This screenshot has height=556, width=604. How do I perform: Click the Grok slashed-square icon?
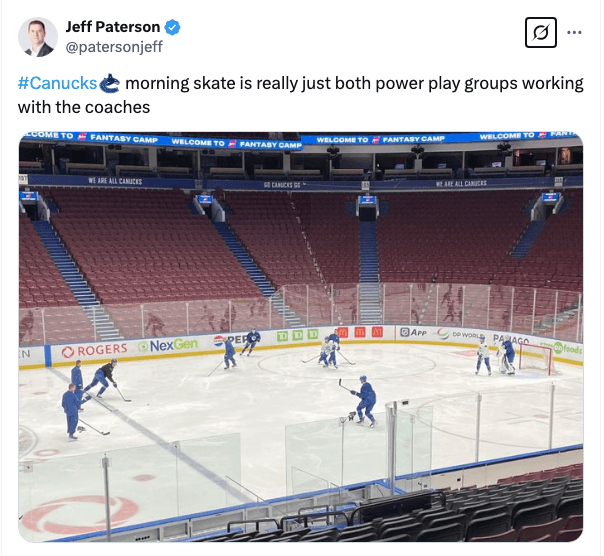540,33
